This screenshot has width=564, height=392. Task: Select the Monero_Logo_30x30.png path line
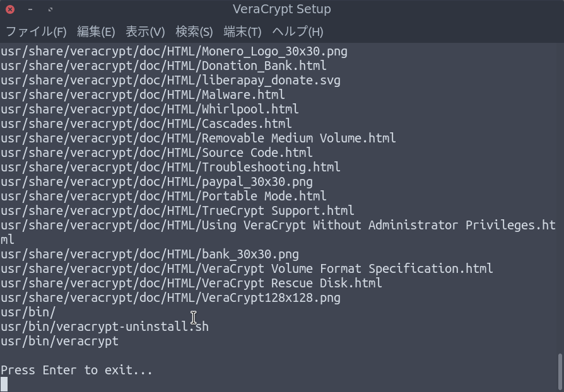pyautogui.click(x=174, y=51)
